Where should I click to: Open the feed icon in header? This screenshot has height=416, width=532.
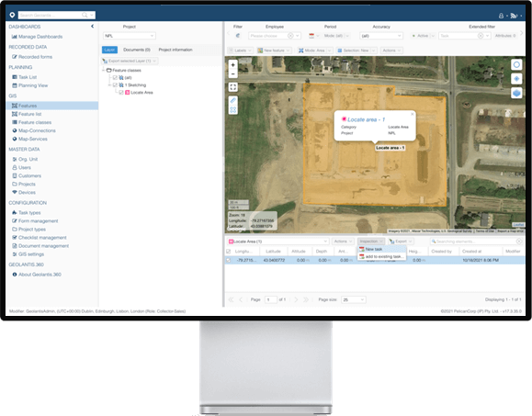click(x=514, y=16)
